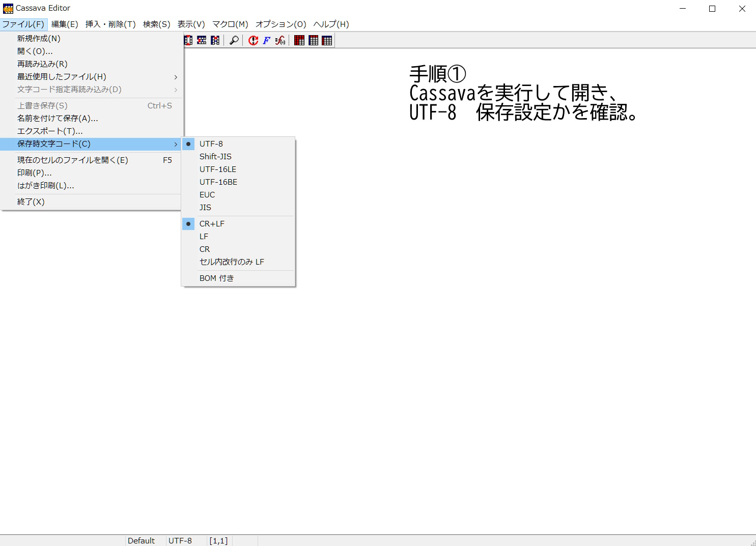Select Shift-JIS as save encoding
756x546 pixels.
pyautogui.click(x=238, y=157)
